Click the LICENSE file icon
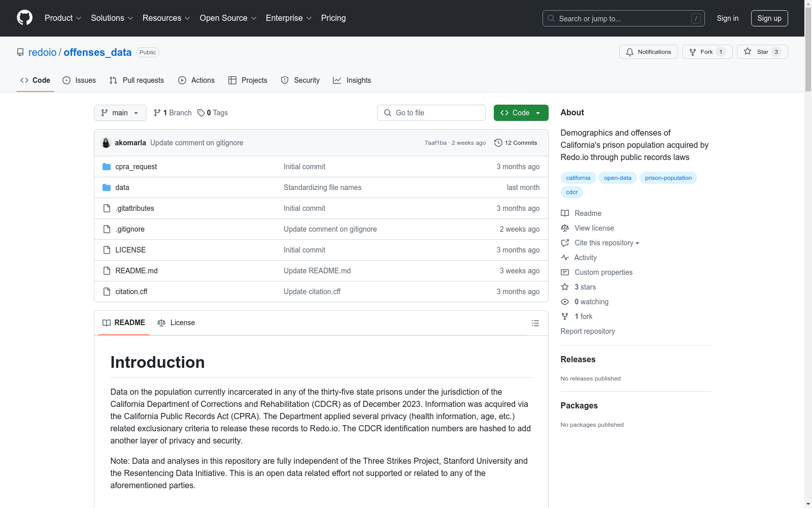Viewport: 812px width, 508px height. coord(107,250)
